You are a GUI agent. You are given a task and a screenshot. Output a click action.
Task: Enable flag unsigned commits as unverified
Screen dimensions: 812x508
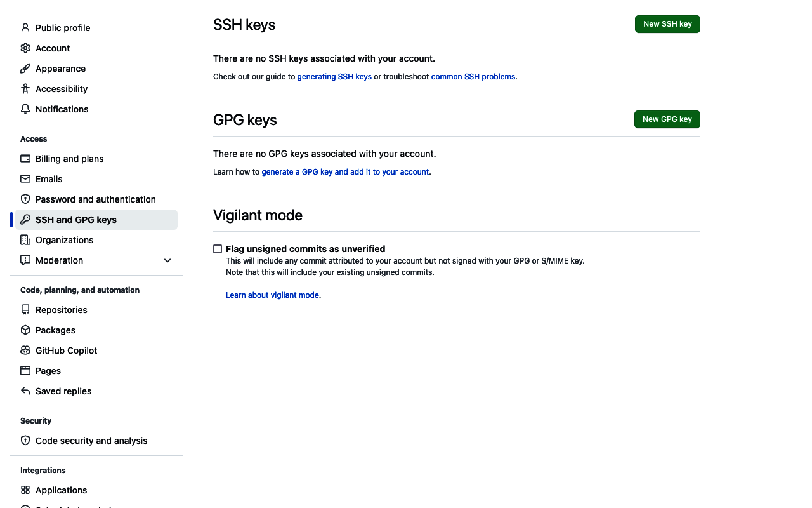pos(218,248)
